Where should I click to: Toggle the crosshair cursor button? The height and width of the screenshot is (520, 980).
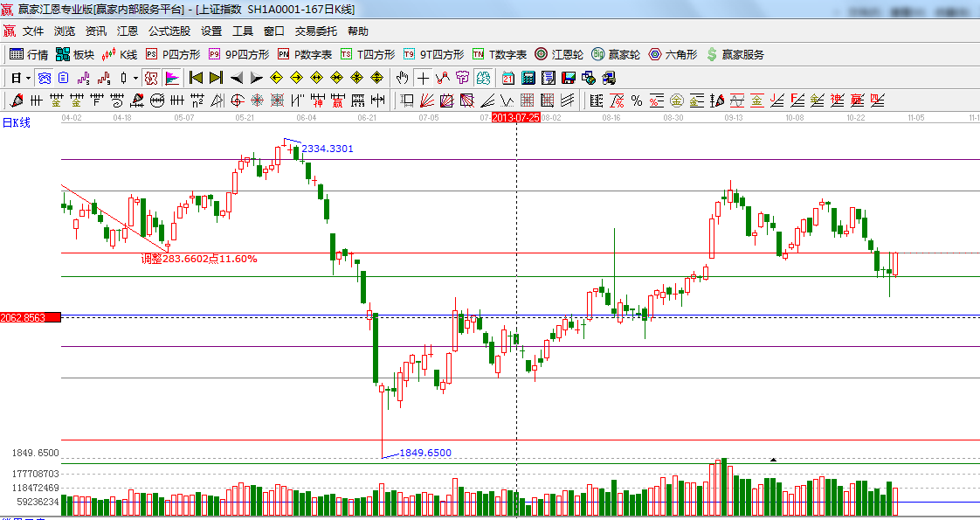(423, 78)
